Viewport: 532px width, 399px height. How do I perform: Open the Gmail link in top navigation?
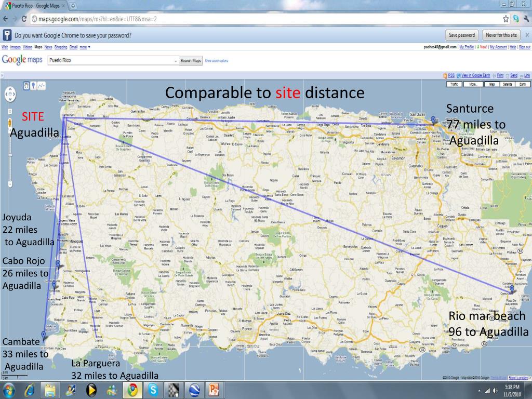(x=73, y=47)
